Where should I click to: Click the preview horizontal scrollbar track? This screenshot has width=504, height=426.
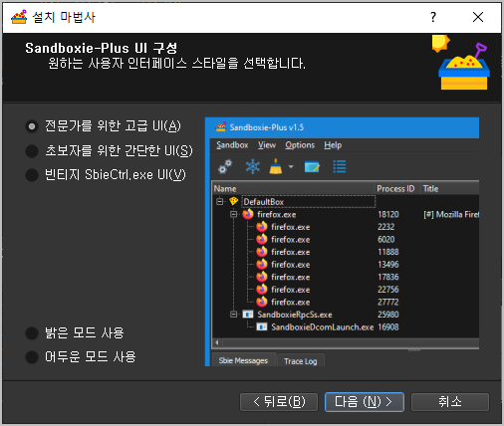351,342
